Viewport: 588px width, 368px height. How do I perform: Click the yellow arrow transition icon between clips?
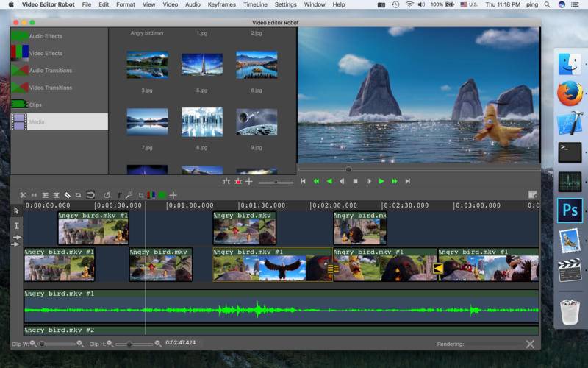437,268
